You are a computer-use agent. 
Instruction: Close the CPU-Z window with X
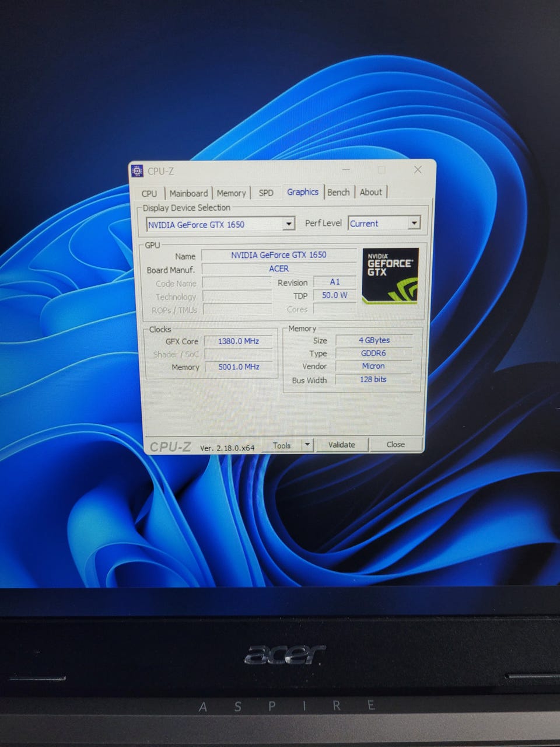point(418,169)
